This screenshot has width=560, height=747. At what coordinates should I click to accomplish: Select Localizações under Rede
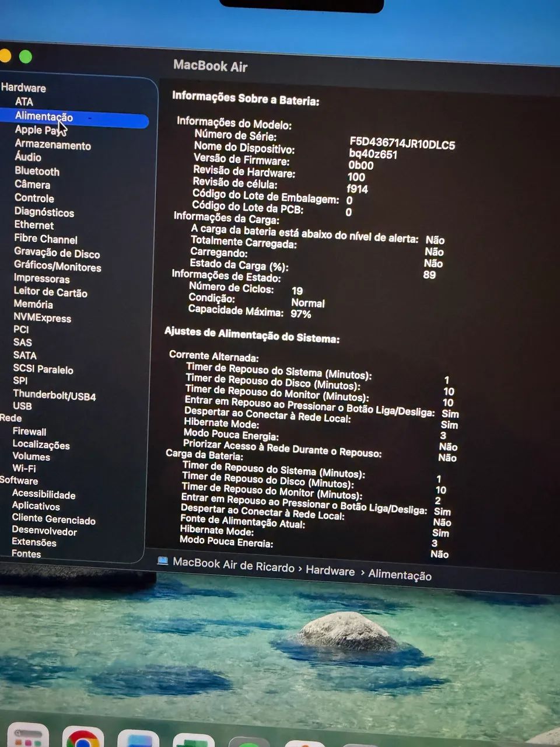(41, 445)
